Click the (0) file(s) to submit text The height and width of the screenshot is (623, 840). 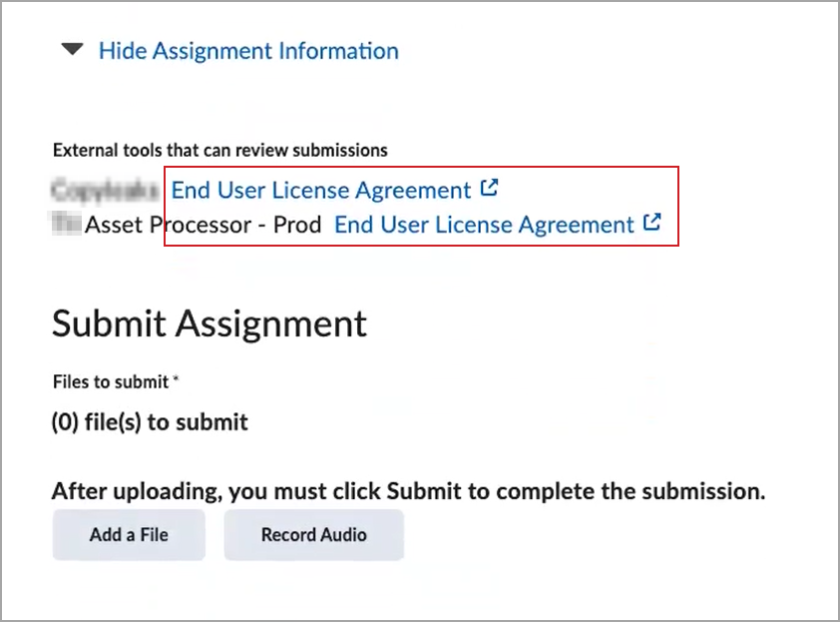(150, 422)
